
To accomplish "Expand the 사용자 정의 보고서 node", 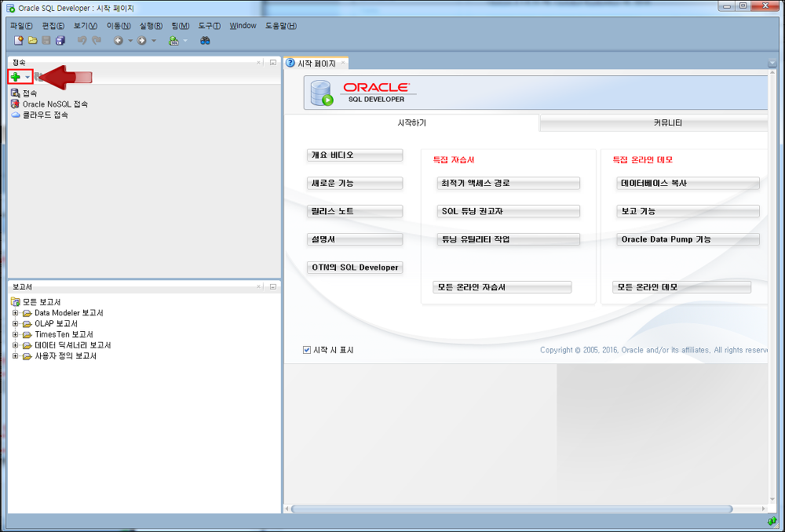I will click(15, 355).
